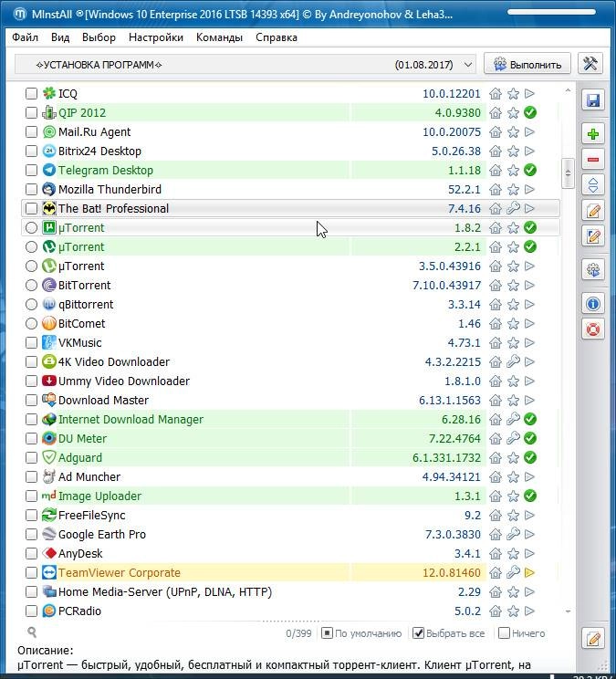The image size is (616, 679).
Task: Click the first pencil-edit icon in the sidebar
Action: click(592, 211)
